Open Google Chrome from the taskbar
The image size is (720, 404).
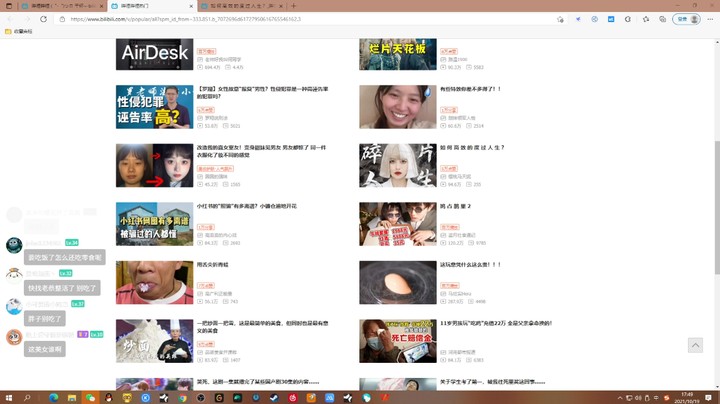[182, 398]
